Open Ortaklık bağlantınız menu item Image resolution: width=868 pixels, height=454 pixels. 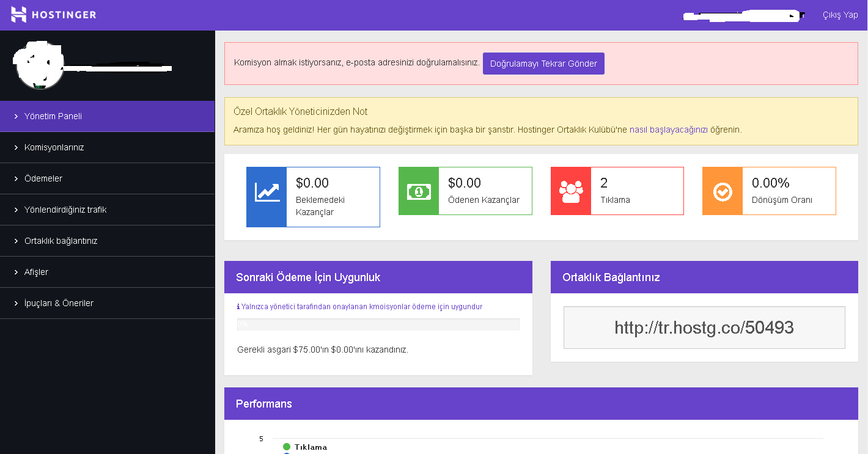tap(107, 241)
